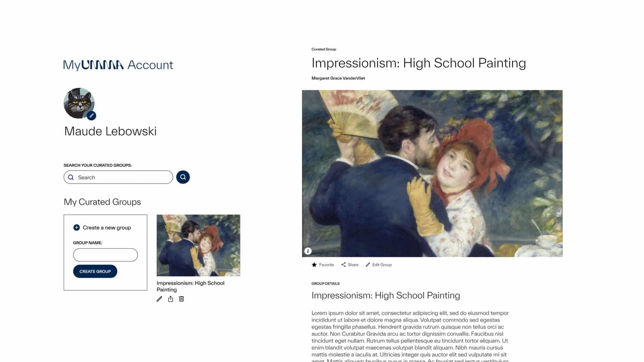
Task: Toggle the star next to Favorite label
Action: 313,264
